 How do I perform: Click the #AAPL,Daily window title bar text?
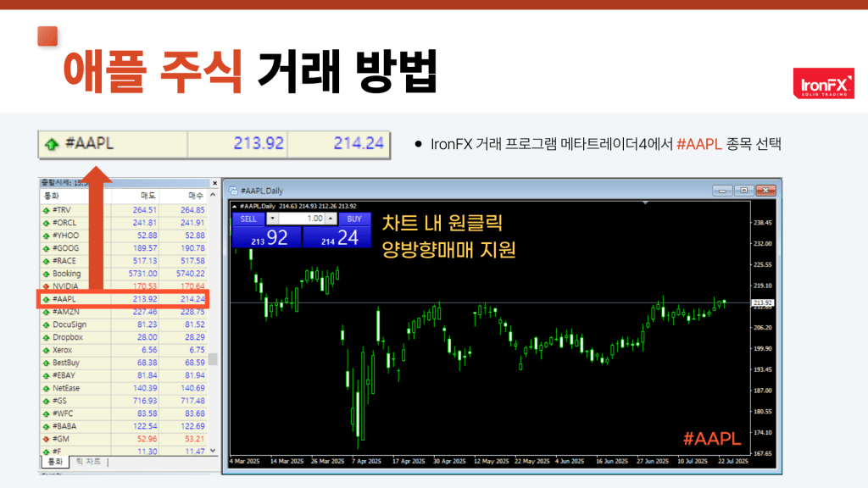(263, 191)
